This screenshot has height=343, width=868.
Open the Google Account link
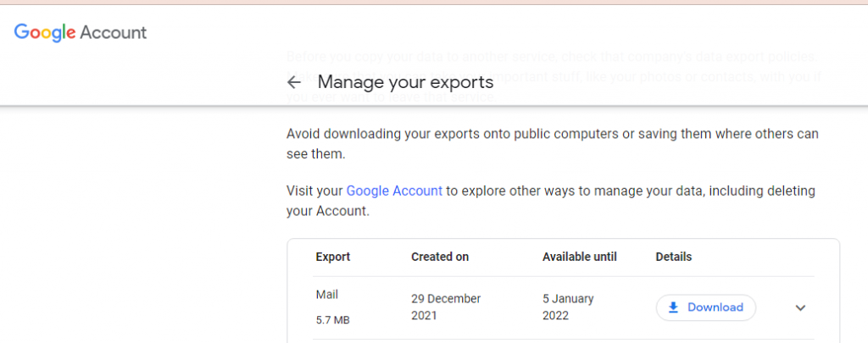pos(394,191)
